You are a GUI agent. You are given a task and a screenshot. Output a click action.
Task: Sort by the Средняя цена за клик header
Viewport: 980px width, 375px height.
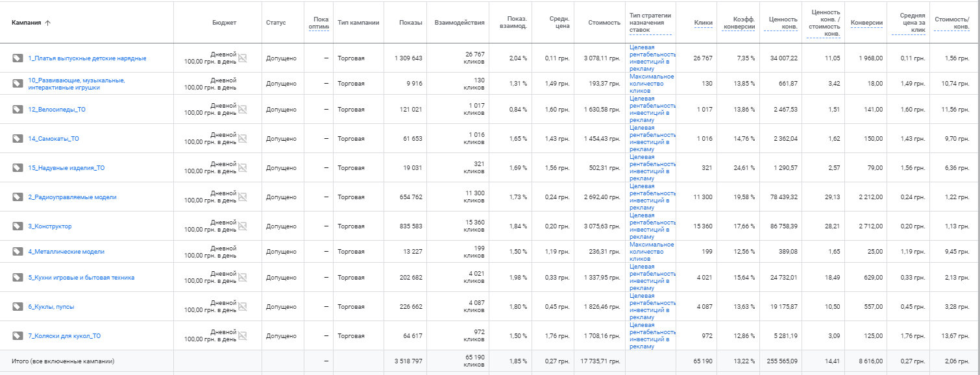(x=913, y=23)
